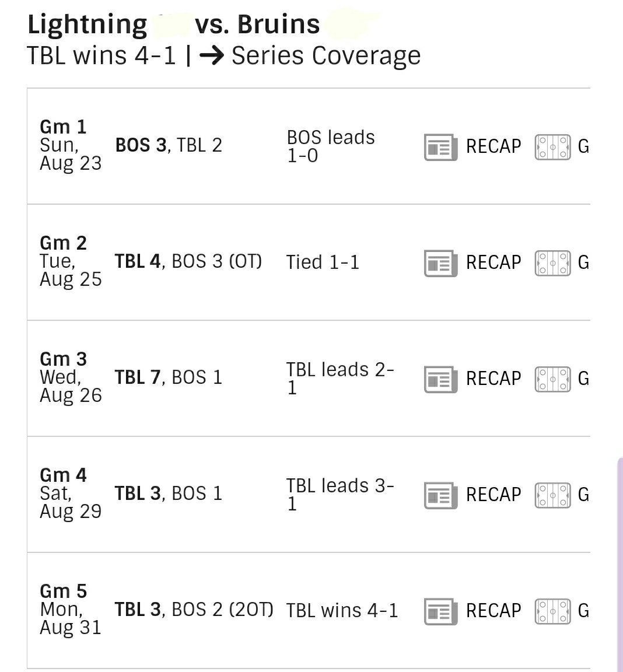Click the Game 1 rink gamecenter icon

tap(553, 147)
